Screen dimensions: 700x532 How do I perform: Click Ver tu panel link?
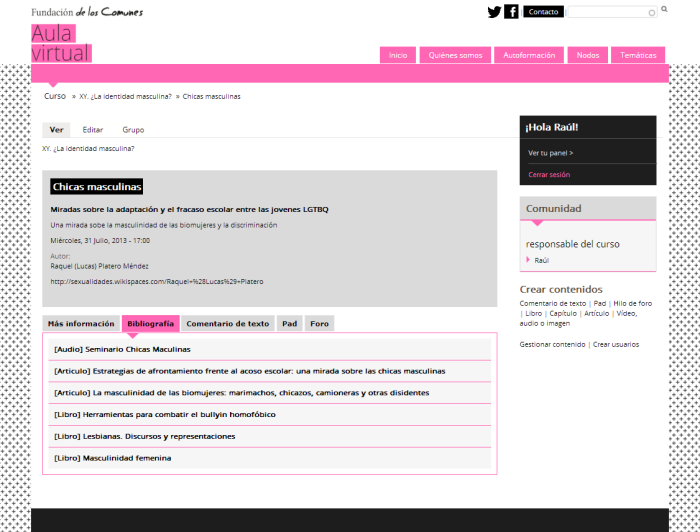point(550,153)
